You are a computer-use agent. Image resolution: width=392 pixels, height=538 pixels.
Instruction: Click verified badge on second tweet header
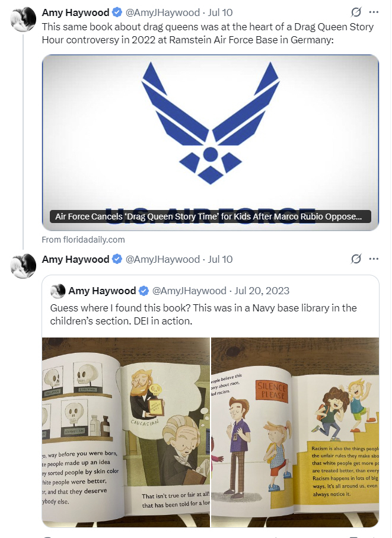click(117, 259)
